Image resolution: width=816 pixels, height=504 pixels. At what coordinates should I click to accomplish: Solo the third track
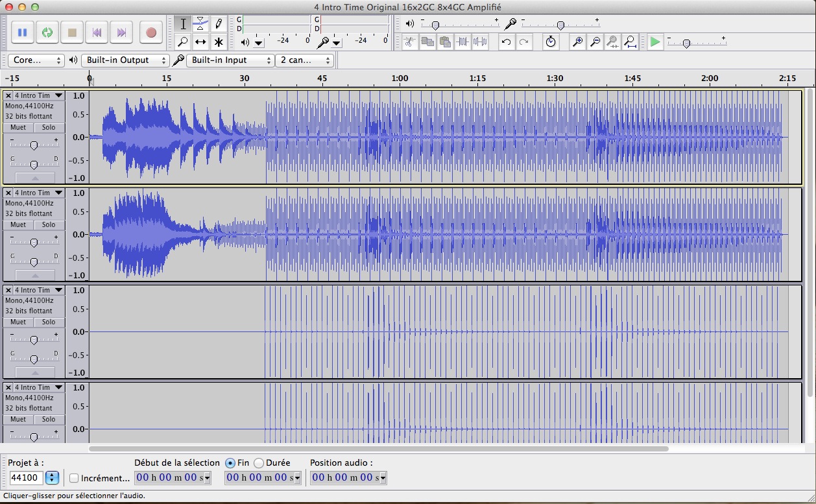click(49, 322)
